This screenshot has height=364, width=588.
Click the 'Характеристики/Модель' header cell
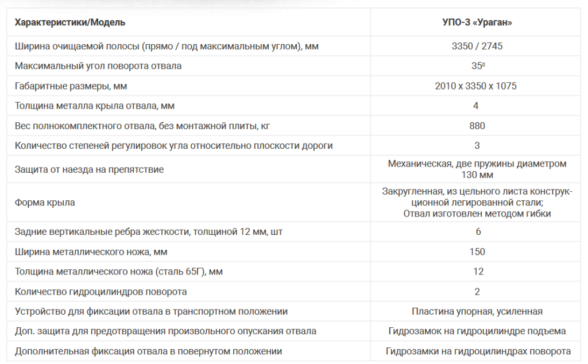pos(69,23)
